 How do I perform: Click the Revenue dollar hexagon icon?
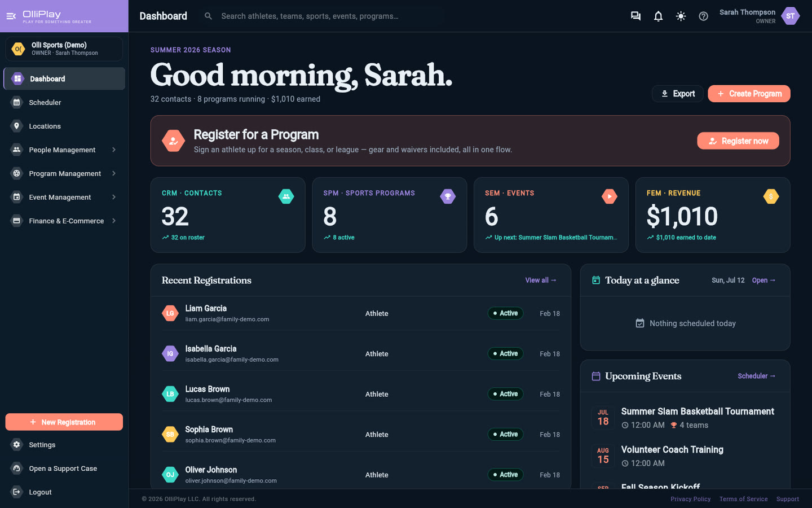(771, 196)
